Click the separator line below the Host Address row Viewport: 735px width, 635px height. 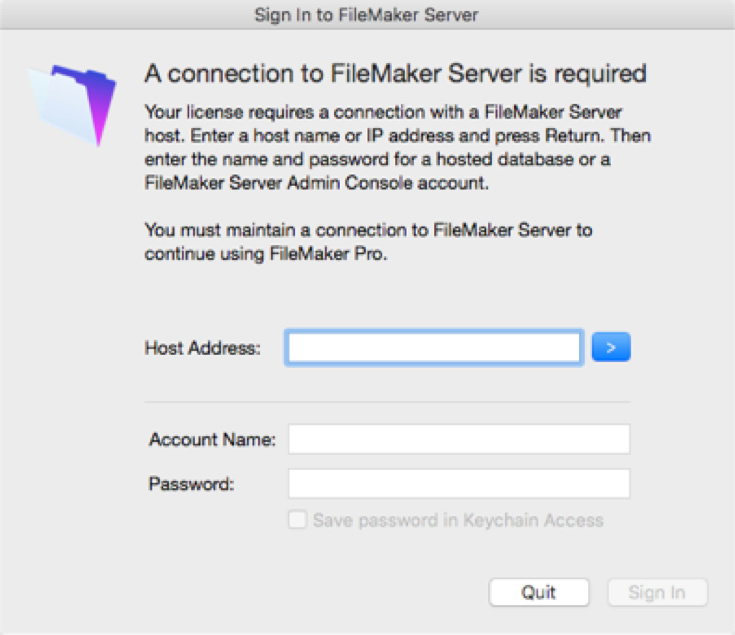coord(387,402)
